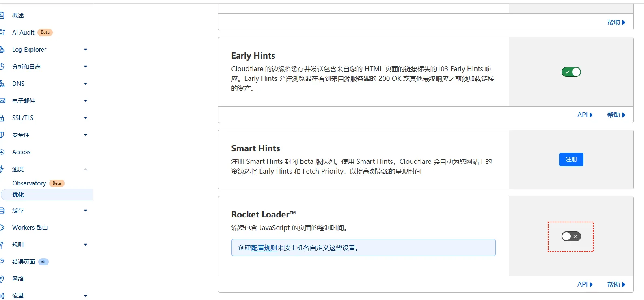644x300 pixels.
Task: Open the Observatory page
Action: (29, 183)
